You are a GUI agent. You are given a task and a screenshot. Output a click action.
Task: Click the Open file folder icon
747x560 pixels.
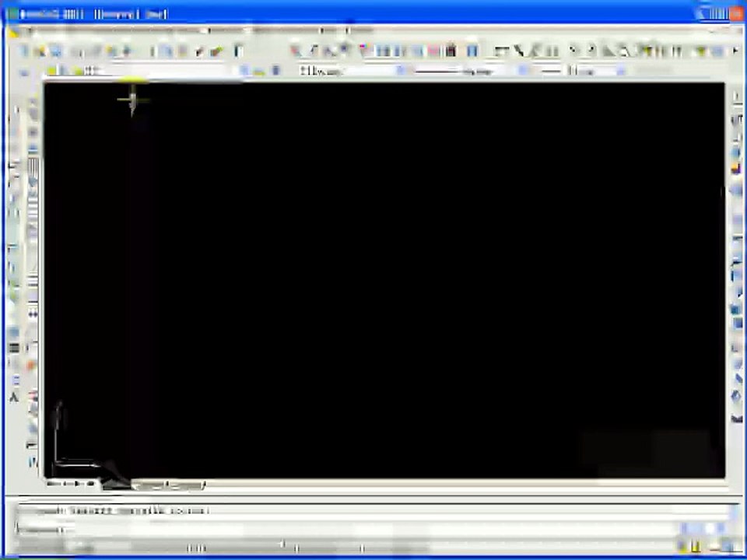click(x=40, y=51)
